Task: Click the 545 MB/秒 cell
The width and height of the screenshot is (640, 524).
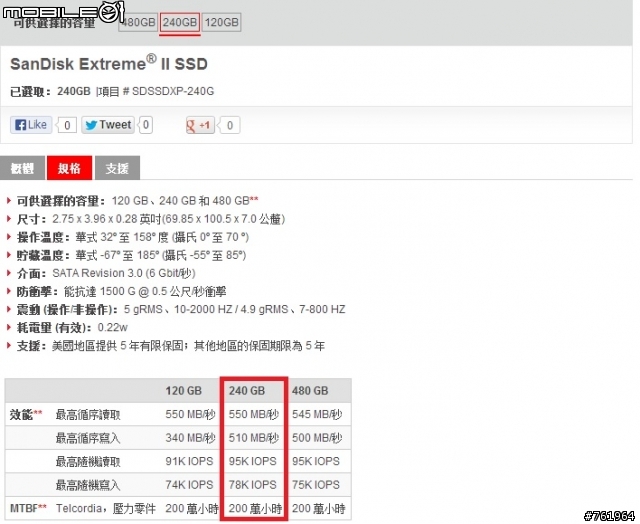Action: click(317, 415)
